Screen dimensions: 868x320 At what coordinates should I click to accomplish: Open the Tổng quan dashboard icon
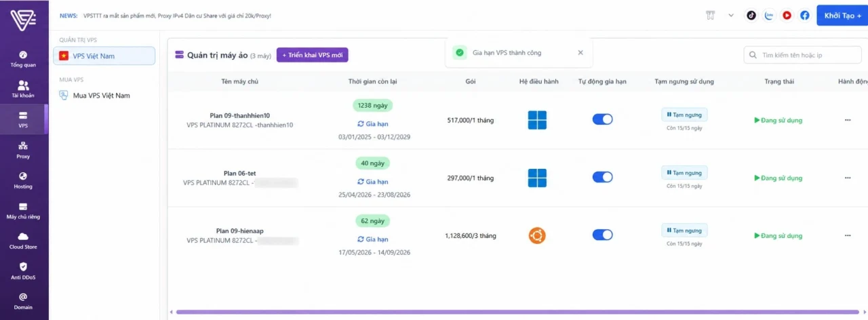(x=23, y=55)
